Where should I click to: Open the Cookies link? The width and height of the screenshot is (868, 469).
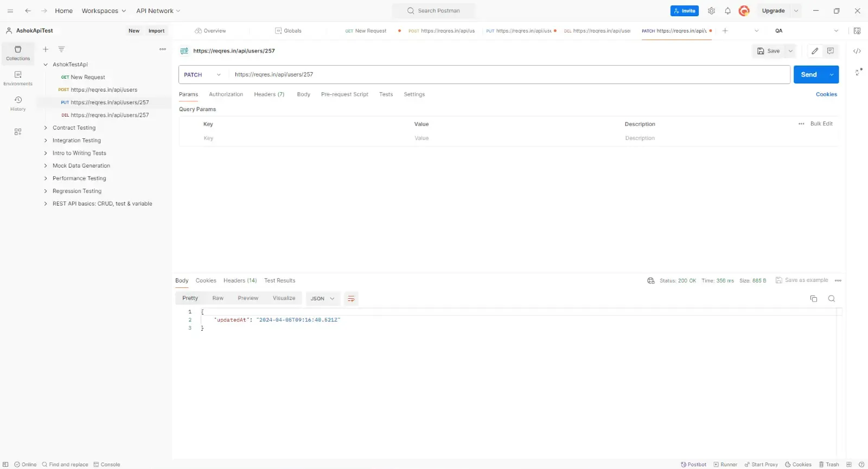(826, 94)
